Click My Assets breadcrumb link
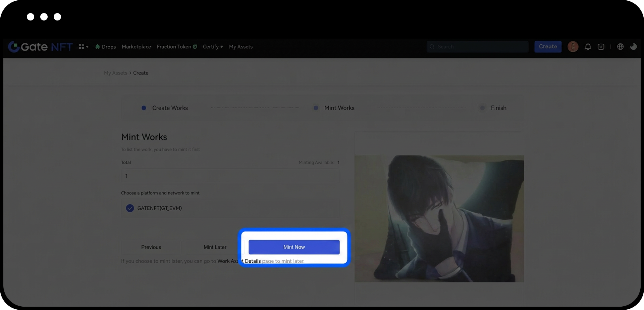644x310 pixels. click(115, 73)
